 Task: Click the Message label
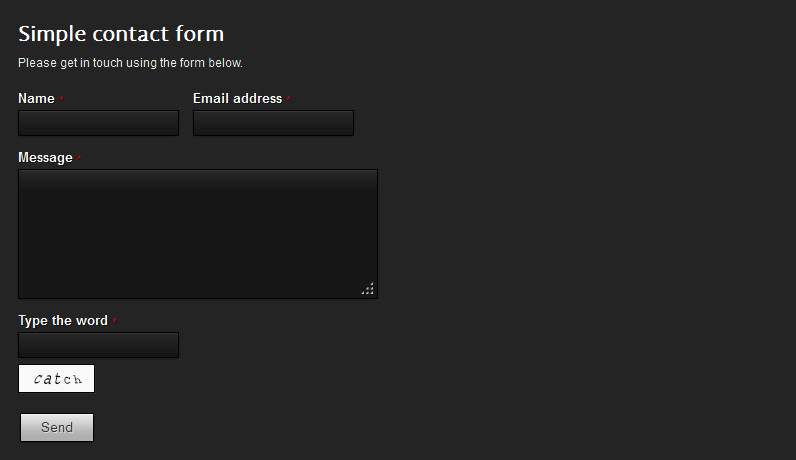point(46,158)
